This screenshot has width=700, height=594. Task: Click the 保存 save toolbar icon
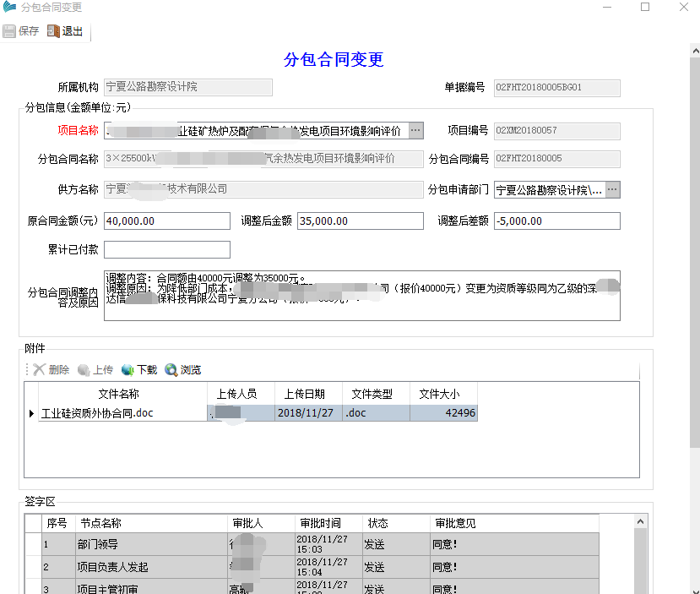pos(9,31)
